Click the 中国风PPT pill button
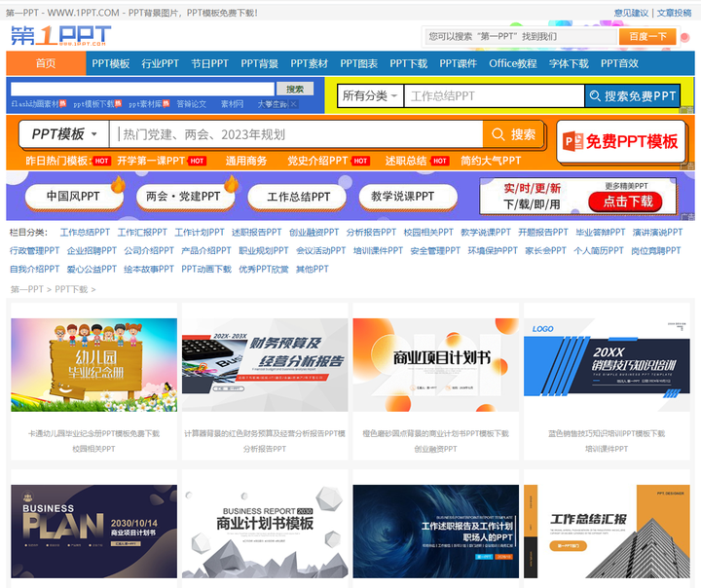This screenshot has width=701, height=588. pos(73,197)
